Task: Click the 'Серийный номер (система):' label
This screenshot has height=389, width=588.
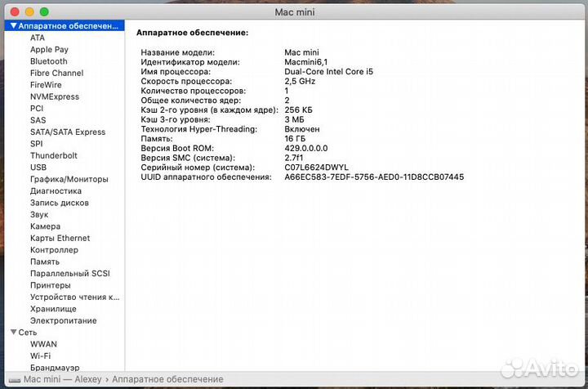Action: point(198,168)
